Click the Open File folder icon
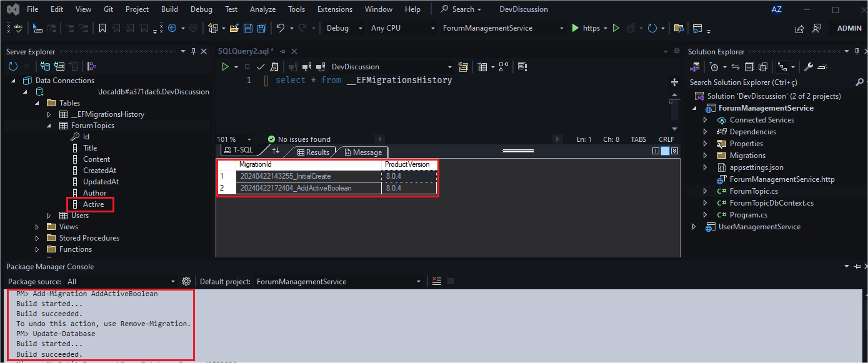The width and height of the screenshot is (868, 363). [x=234, y=28]
